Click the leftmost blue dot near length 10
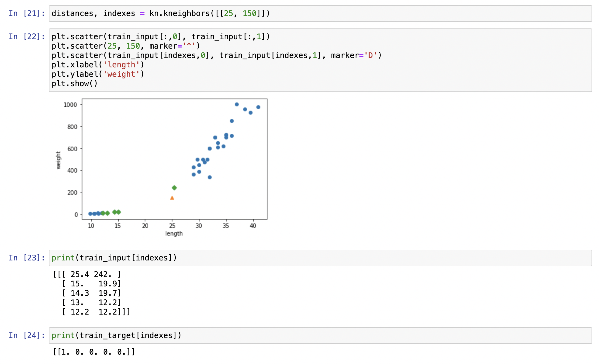 (90, 213)
